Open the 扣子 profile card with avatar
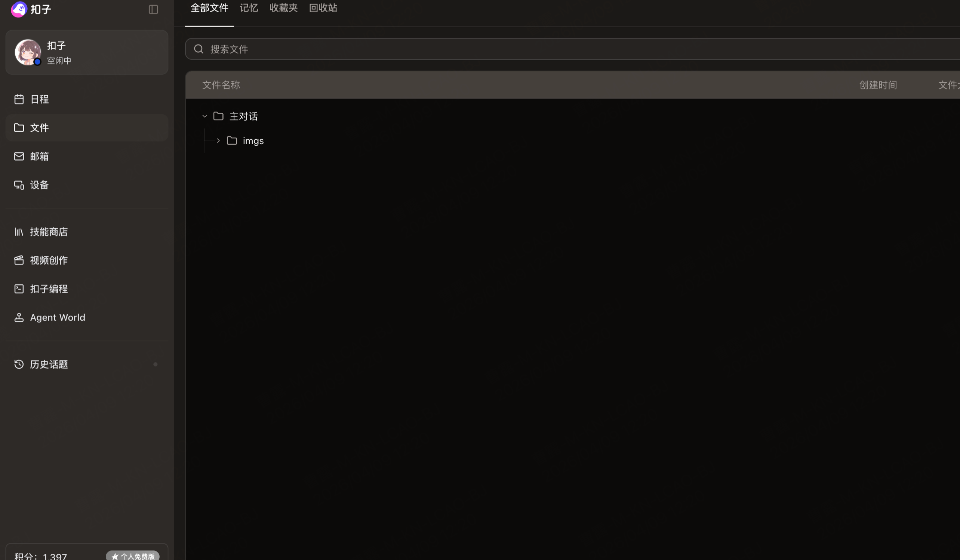The image size is (960, 560). tap(87, 53)
